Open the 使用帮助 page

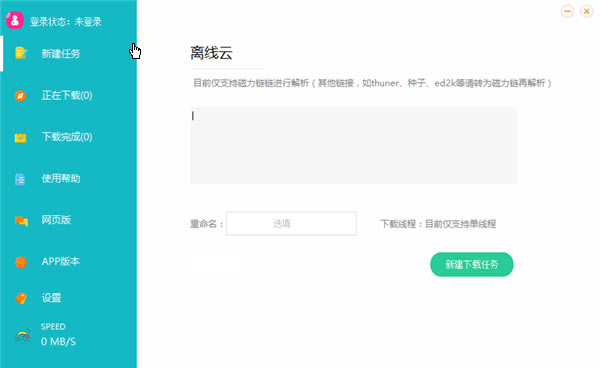[x=61, y=178]
